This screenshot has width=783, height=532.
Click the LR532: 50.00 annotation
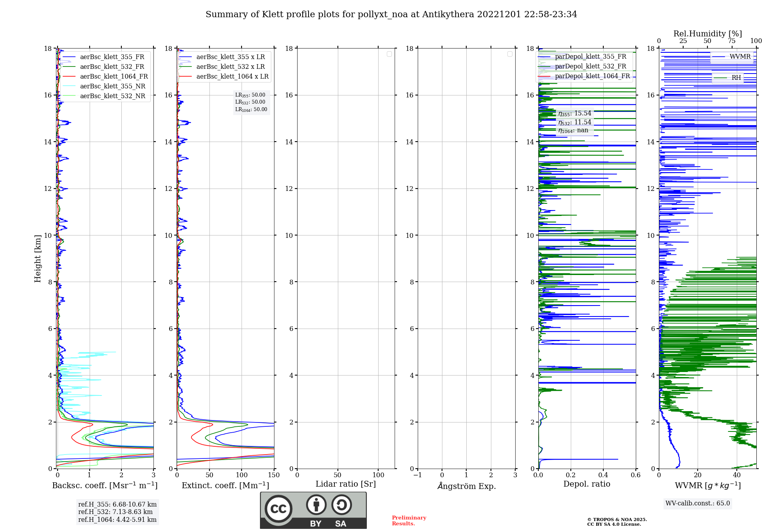[250, 102]
